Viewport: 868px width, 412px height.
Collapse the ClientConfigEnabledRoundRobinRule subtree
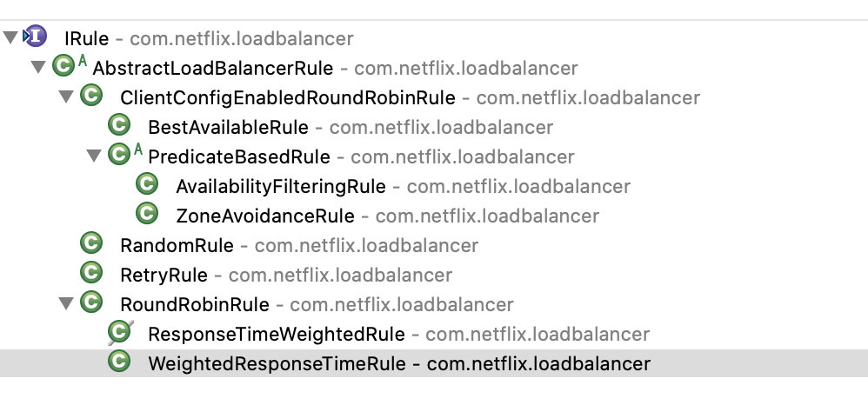[65, 97]
